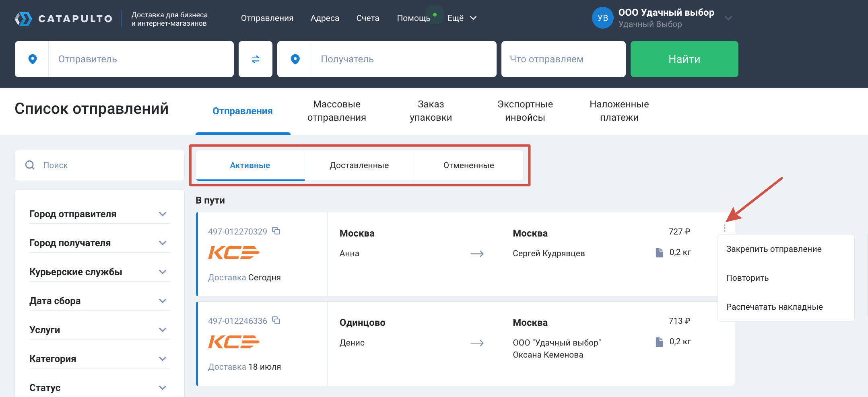Expand the Услуги filter
The image size is (868, 397).
click(99, 330)
